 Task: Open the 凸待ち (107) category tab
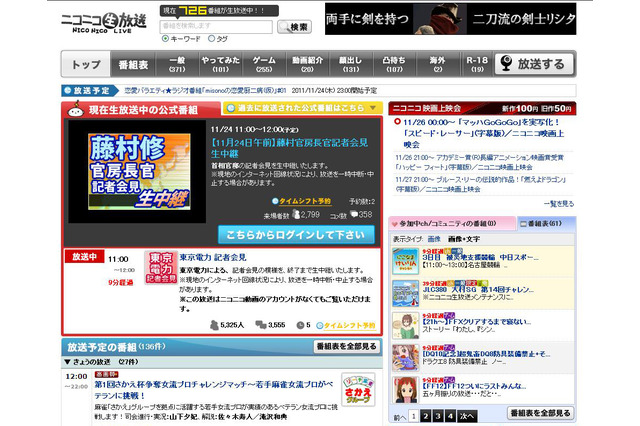point(394,64)
